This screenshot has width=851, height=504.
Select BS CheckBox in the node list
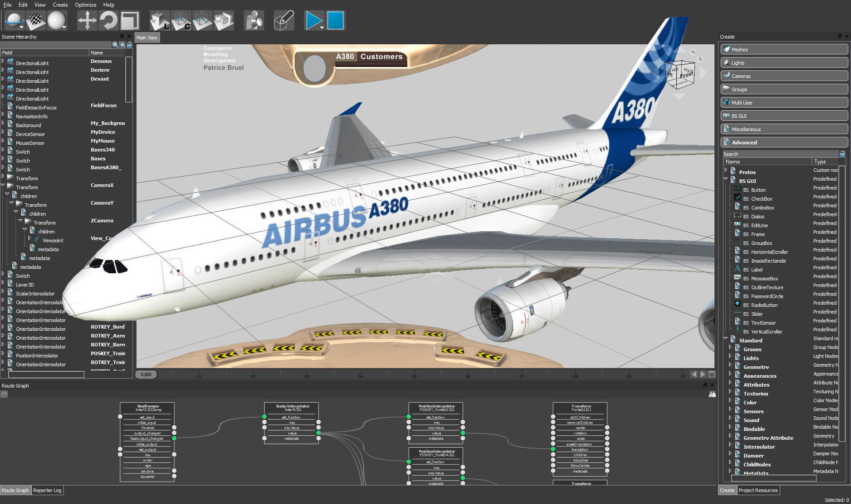(757, 199)
